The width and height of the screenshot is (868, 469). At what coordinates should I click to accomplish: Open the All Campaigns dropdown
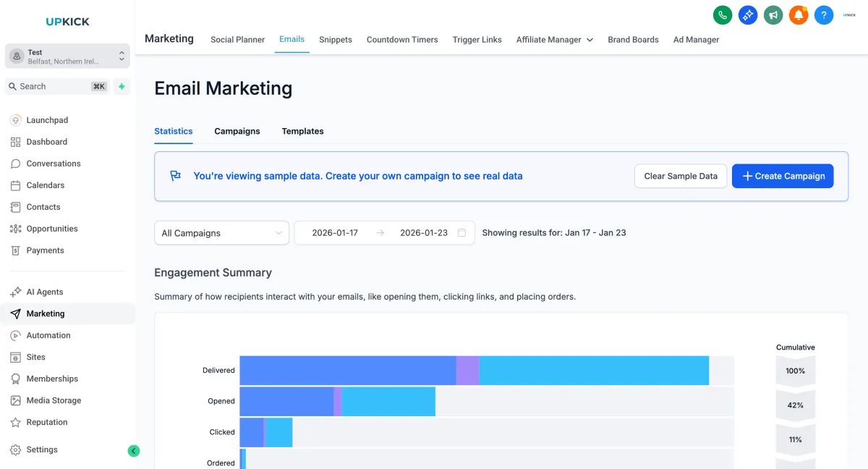tap(221, 233)
